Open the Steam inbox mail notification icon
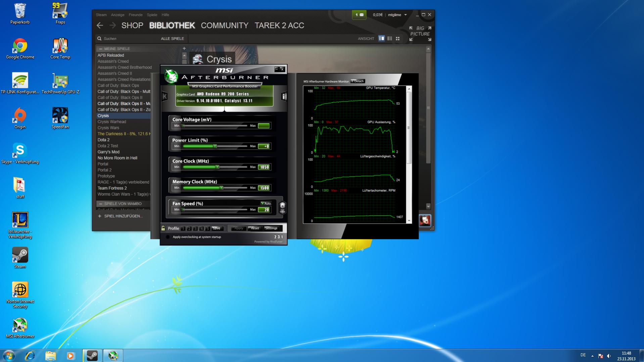This screenshot has height=362, width=644. pos(359,15)
